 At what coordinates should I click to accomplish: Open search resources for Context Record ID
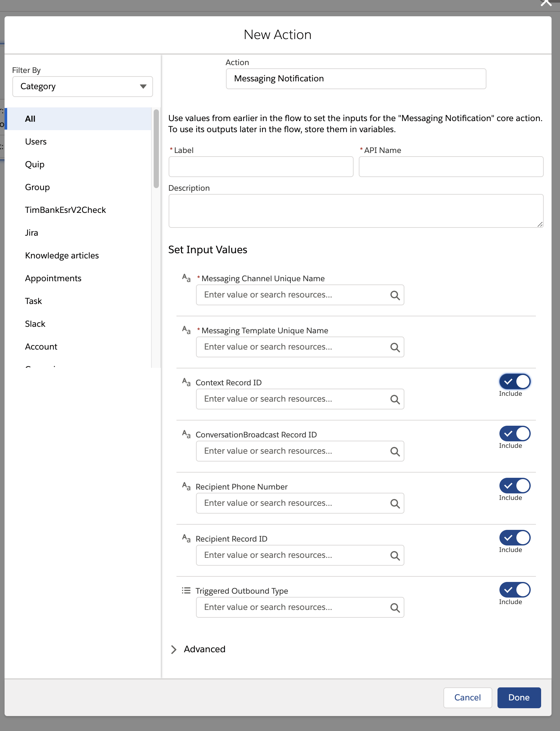[x=395, y=399]
